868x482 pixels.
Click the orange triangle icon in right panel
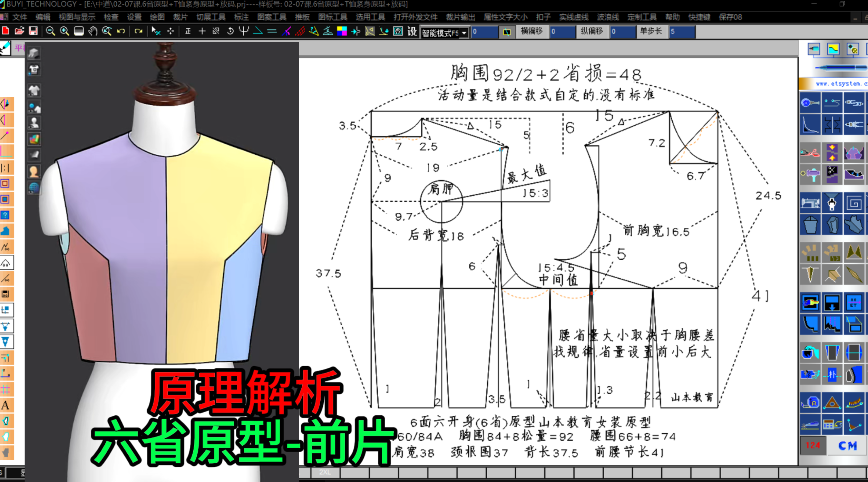832,403
